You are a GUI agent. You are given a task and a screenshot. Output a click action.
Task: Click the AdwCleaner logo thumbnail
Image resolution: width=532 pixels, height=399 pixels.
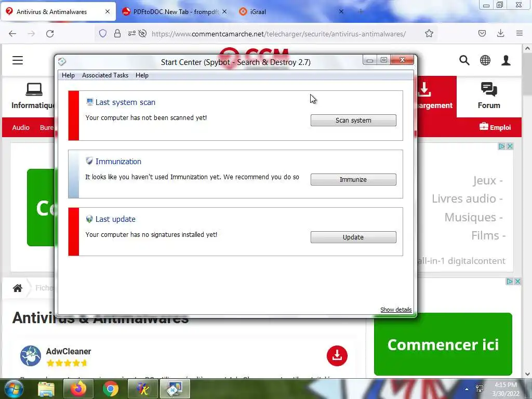[x=31, y=355]
